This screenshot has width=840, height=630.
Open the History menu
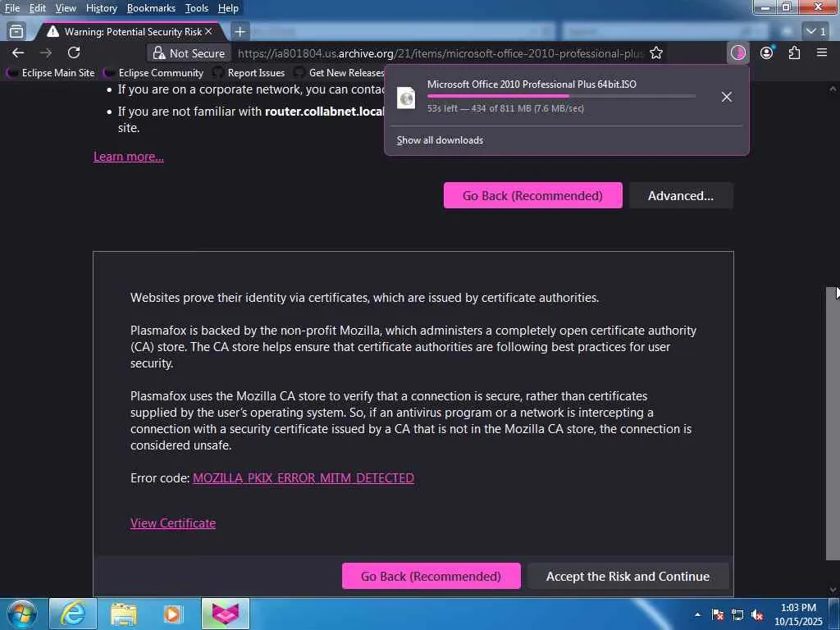(101, 8)
